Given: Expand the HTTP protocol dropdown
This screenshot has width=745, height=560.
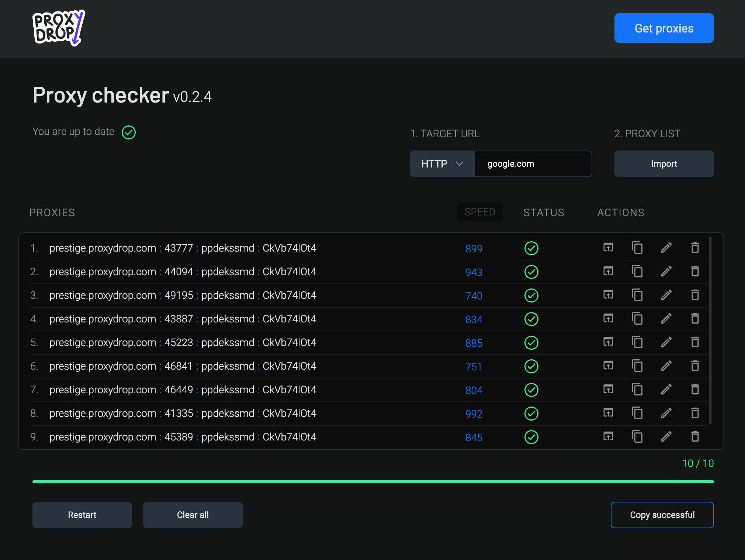Looking at the screenshot, I should 442,164.
